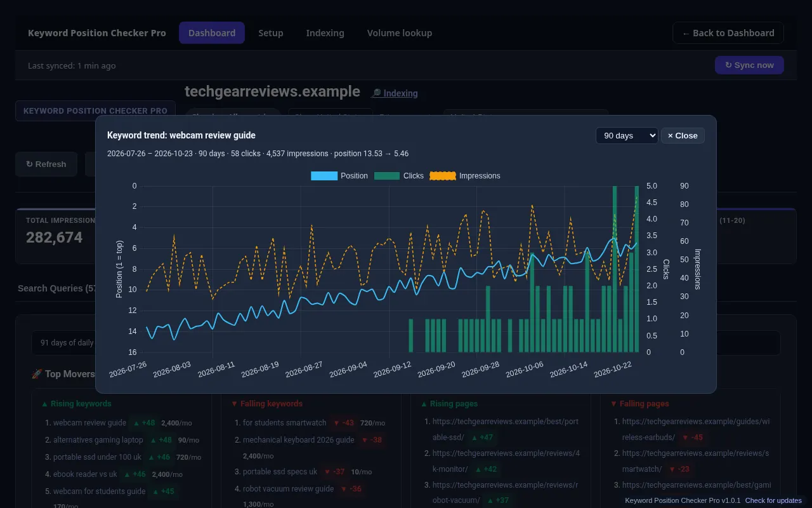The height and width of the screenshot is (508, 812).
Task: Select 'robot vacuum review guide' keyword
Action: point(289,489)
